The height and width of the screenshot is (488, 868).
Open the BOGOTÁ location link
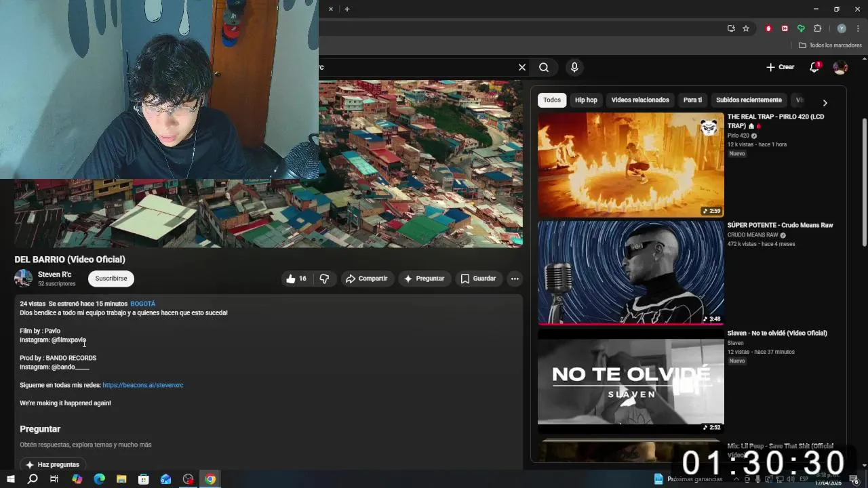click(x=142, y=304)
